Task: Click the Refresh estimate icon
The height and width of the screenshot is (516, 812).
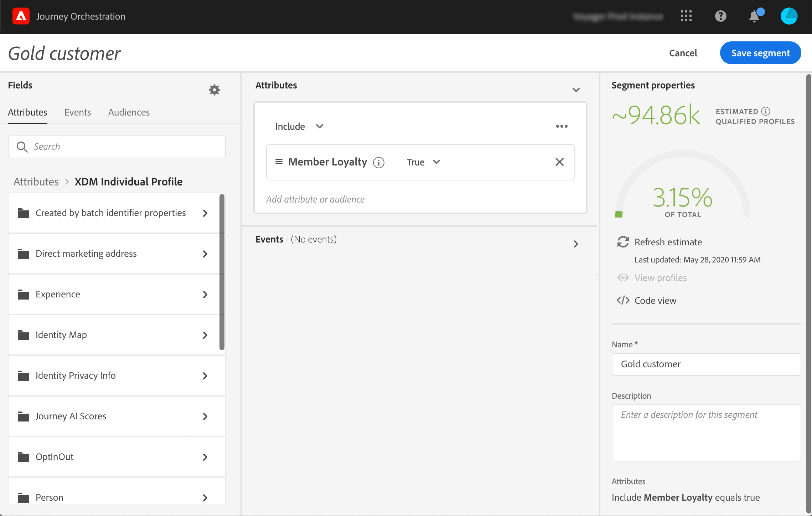Action: click(x=623, y=242)
